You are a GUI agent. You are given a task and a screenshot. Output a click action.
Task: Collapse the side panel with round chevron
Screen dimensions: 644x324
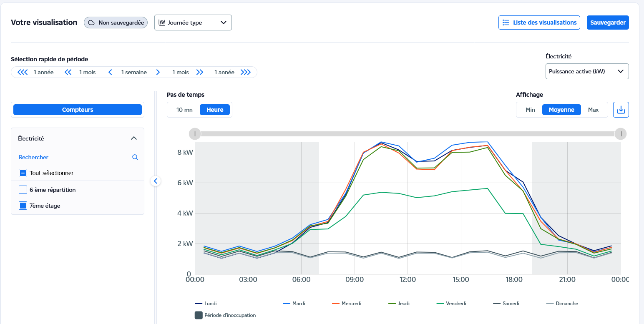[156, 181]
